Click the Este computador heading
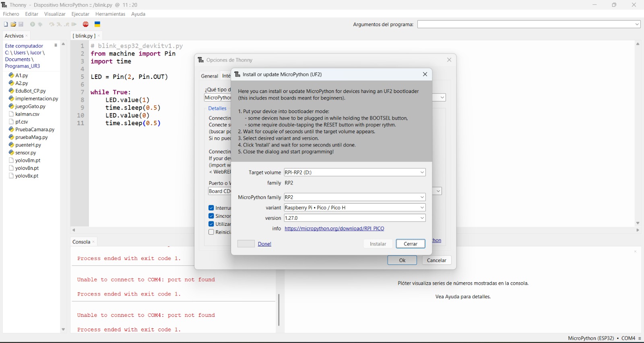 point(24,46)
